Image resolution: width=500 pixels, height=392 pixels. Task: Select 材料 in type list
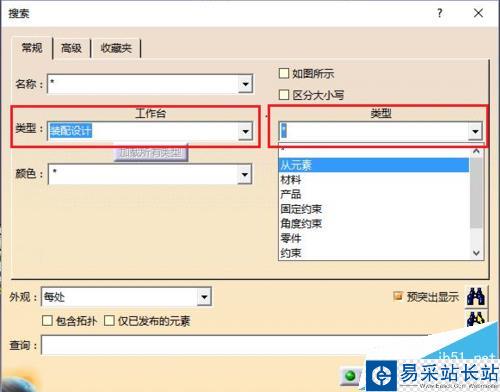[x=374, y=180]
